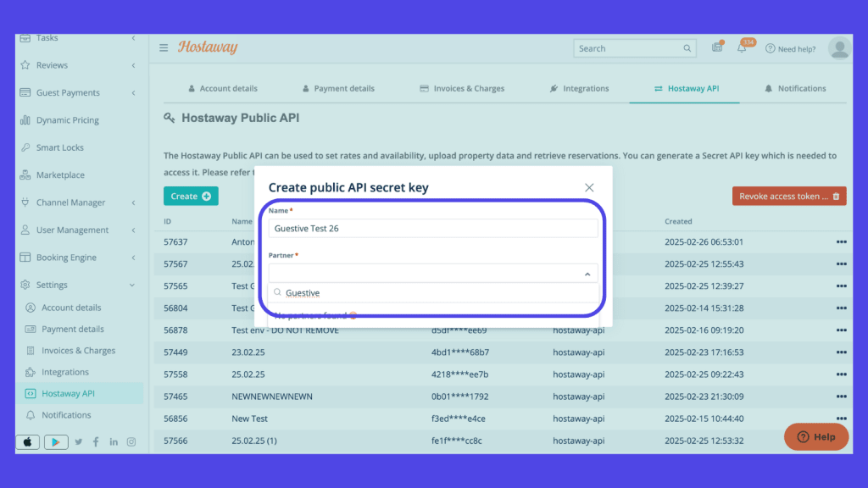Image resolution: width=868 pixels, height=488 pixels.
Task: Switch to the Integrations tab
Action: coord(579,88)
